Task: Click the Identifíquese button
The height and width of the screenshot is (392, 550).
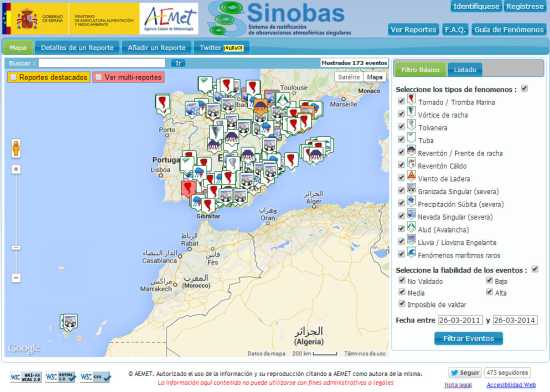Action: click(x=476, y=6)
